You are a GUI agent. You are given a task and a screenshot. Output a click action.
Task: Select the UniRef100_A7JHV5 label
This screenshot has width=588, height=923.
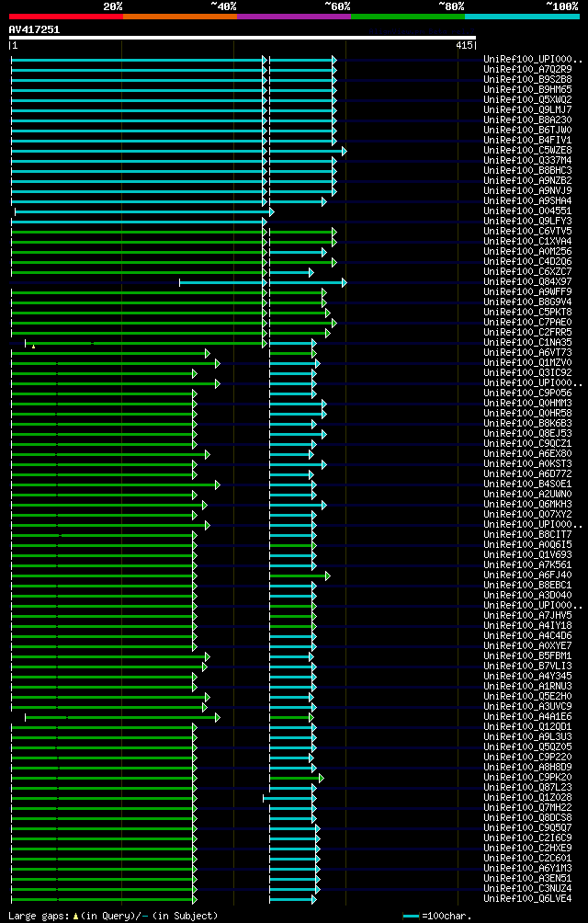coord(527,615)
